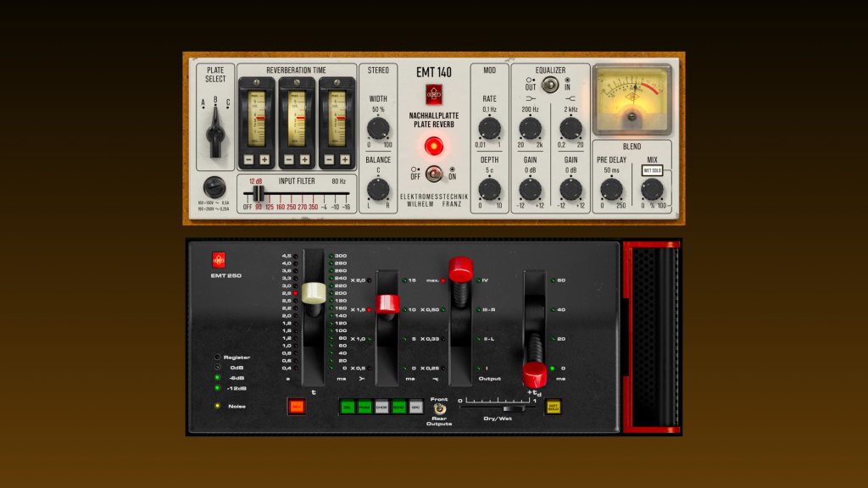The width and height of the screenshot is (868, 488).
Task: Click the red X 1,5 multiplier LED
Action: pos(370,310)
